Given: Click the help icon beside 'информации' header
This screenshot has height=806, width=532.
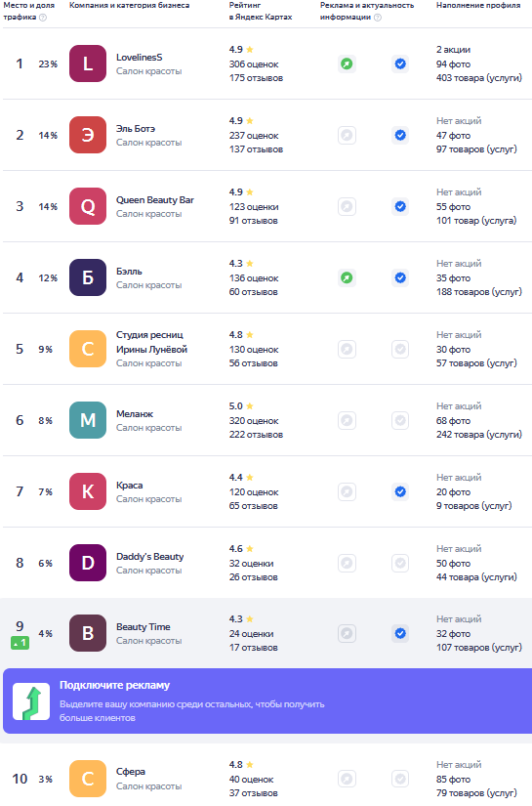Looking at the screenshot, I should (378, 17).
